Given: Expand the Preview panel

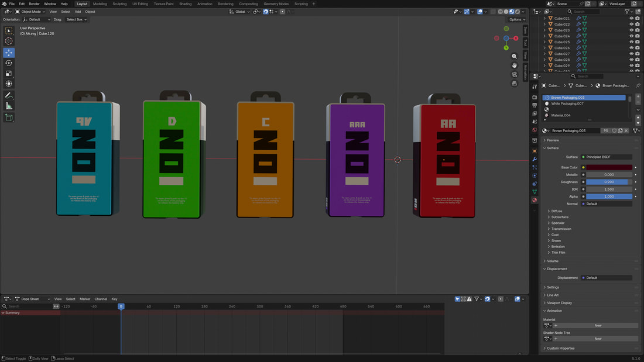Looking at the screenshot, I should pos(553,140).
